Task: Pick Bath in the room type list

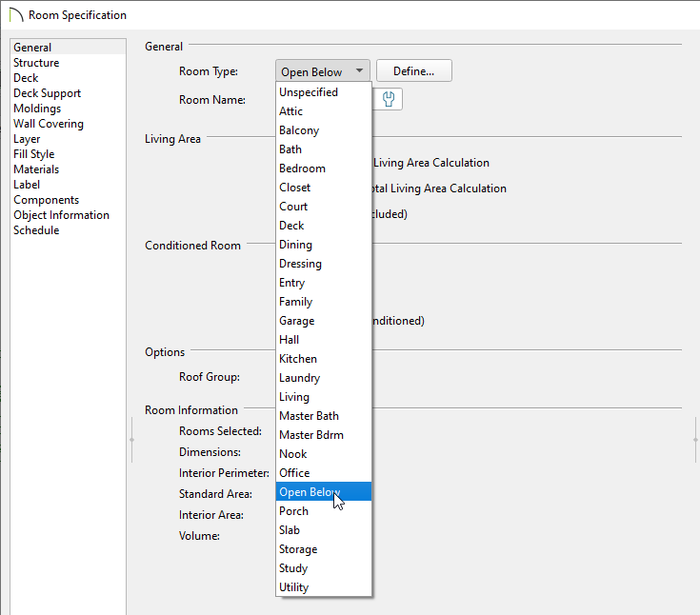Action: (x=324, y=149)
